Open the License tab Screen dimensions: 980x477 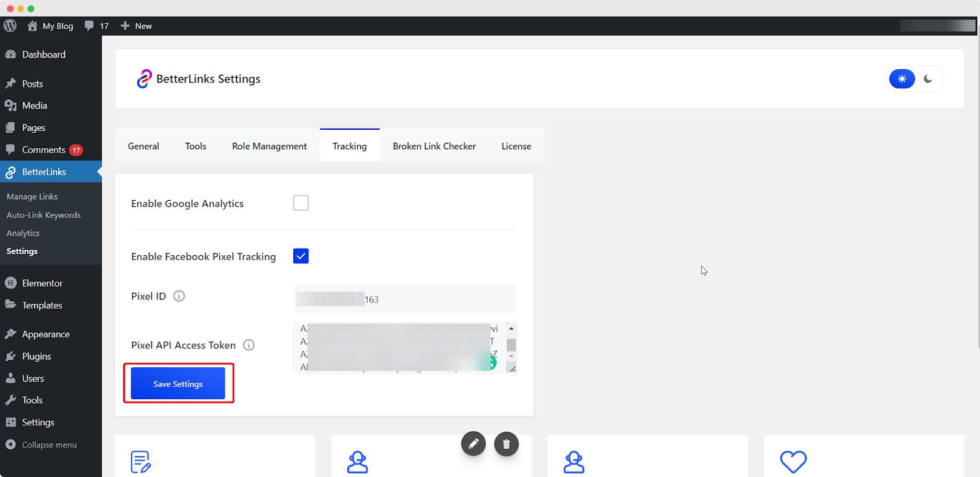click(x=516, y=146)
